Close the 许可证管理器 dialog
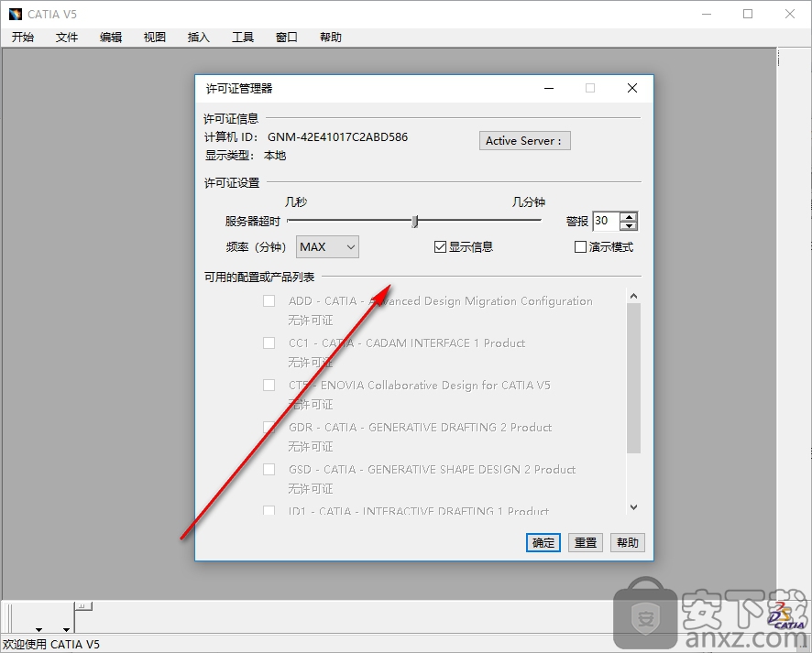812x653 pixels. (632, 89)
